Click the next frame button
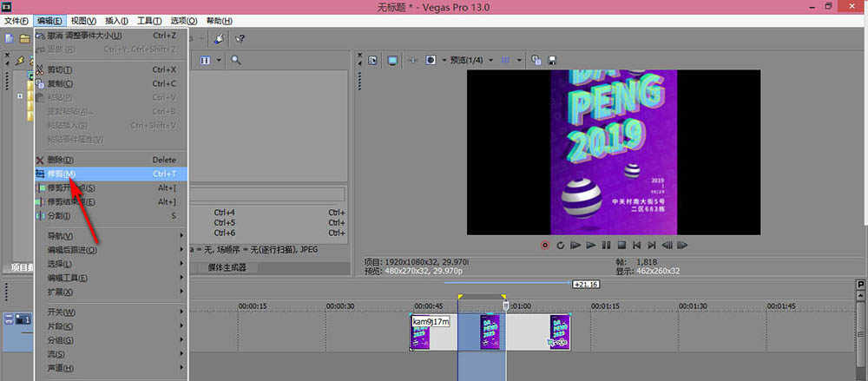 [682, 245]
